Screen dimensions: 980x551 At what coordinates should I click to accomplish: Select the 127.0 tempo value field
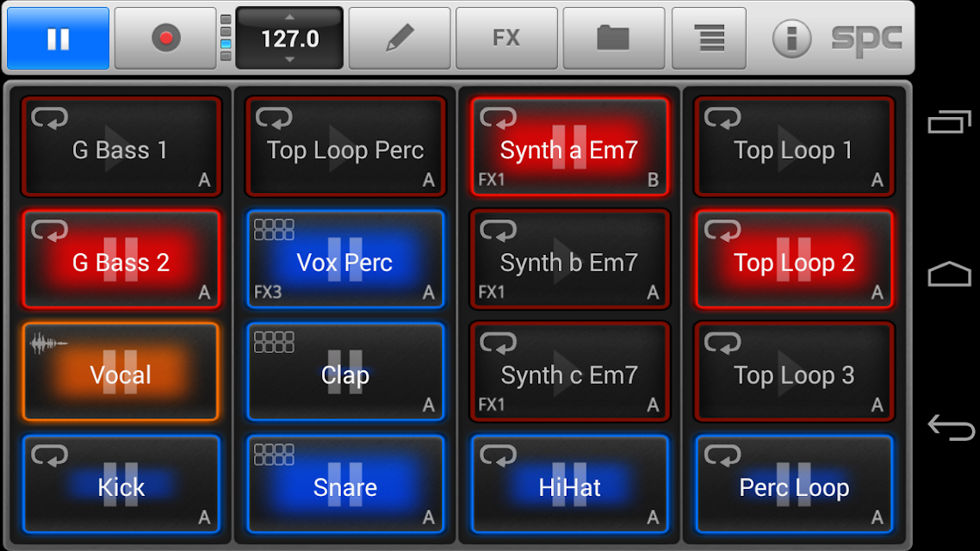[289, 38]
